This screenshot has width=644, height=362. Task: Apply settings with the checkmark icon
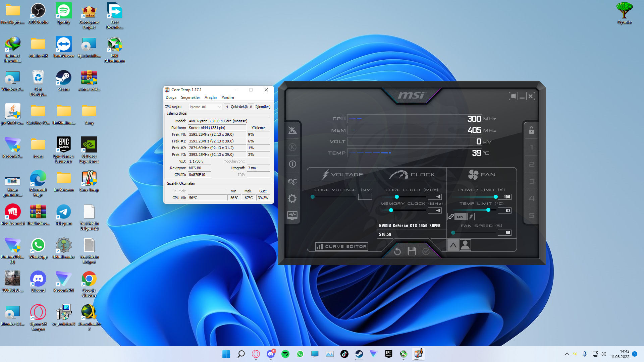pos(426,251)
